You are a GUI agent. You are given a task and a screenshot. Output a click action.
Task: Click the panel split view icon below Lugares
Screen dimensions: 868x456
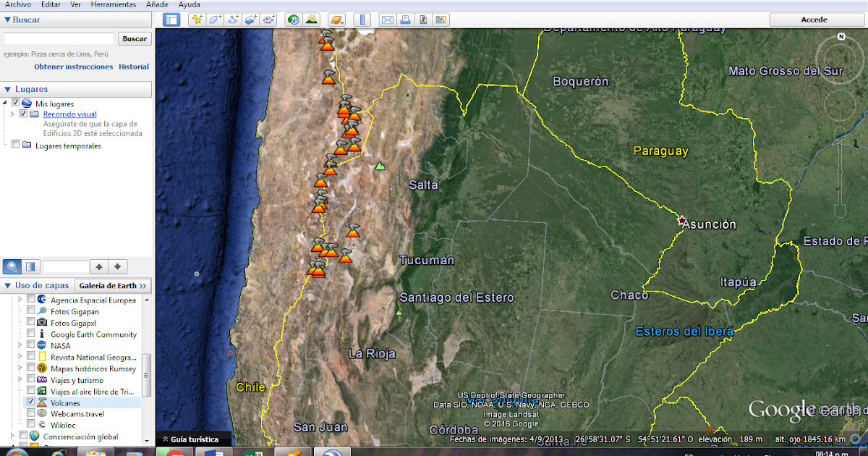[30, 266]
